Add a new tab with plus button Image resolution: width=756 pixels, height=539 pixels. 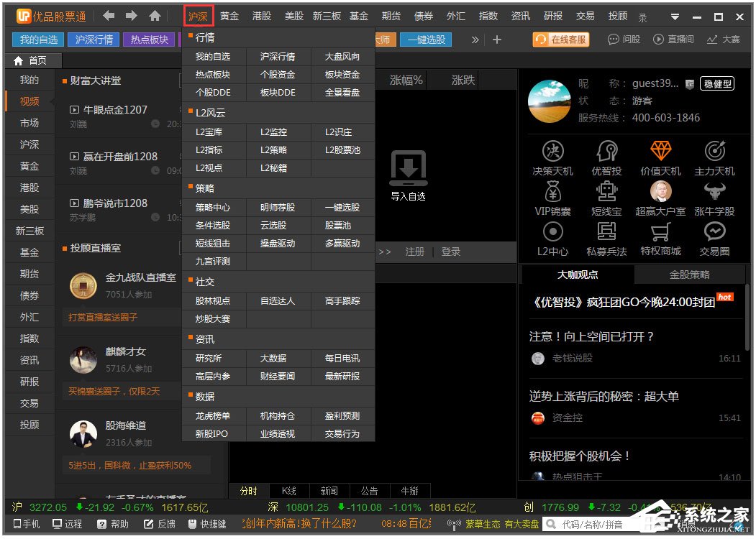[x=496, y=40]
